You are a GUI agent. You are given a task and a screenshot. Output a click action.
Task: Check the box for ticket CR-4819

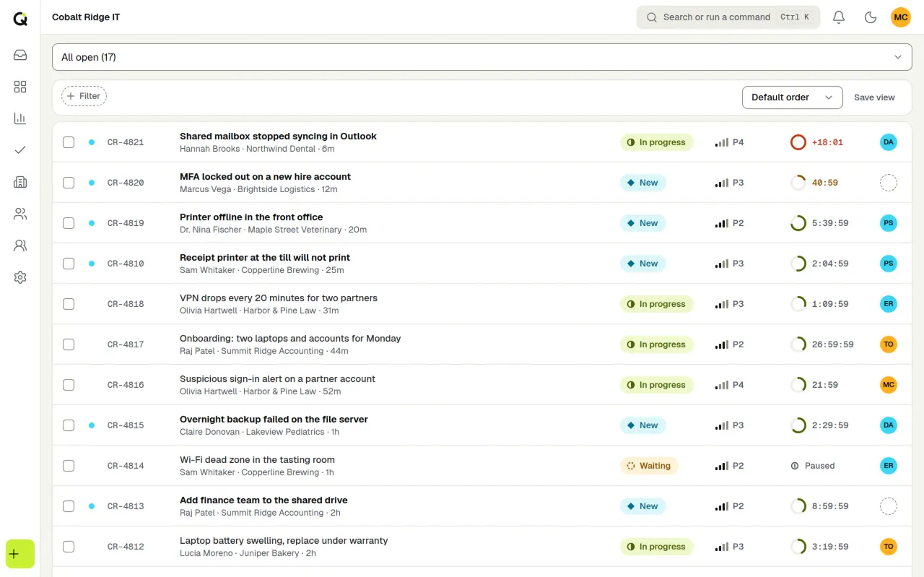click(x=69, y=223)
